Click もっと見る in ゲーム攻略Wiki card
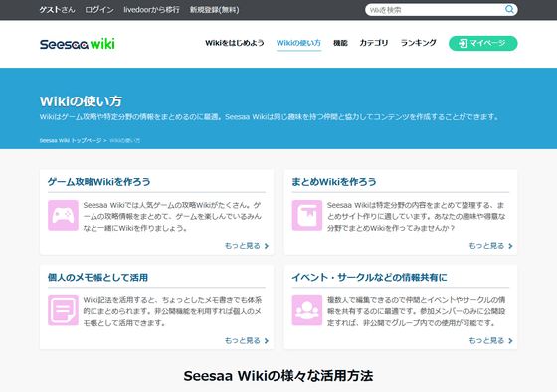The image size is (557, 392). pyautogui.click(x=247, y=246)
